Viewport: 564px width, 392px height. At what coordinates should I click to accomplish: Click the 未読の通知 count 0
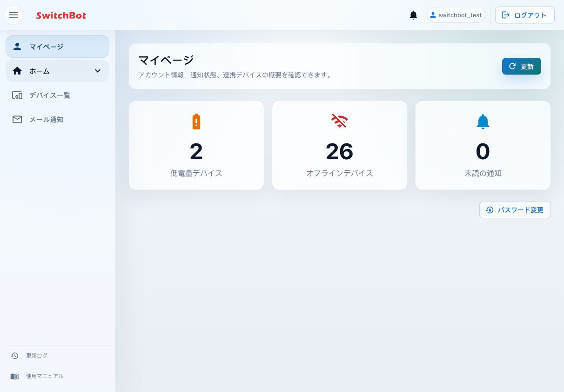pyautogui.click(x=483, y=151)
